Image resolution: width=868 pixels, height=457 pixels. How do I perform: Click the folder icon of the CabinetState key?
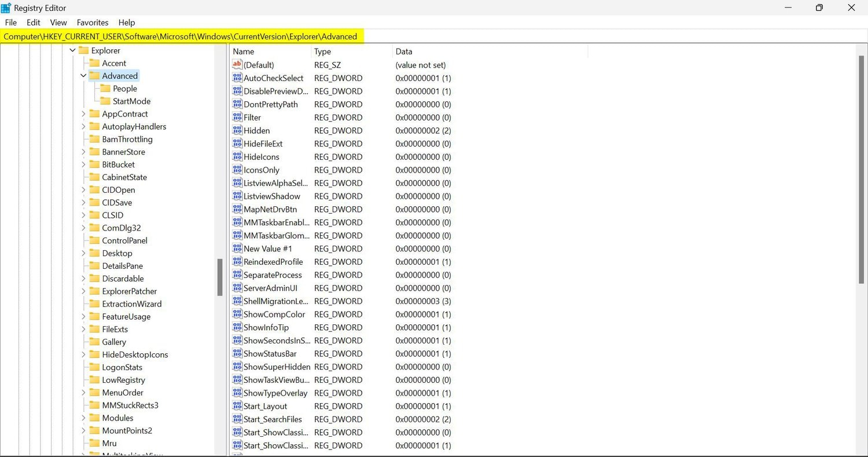(x=94, y=177)
